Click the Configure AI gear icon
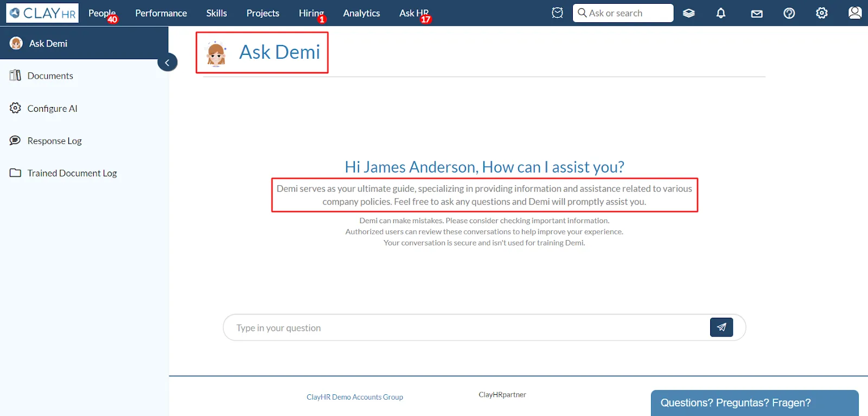The height and width of the screenshot is (416, 868). 15,108
